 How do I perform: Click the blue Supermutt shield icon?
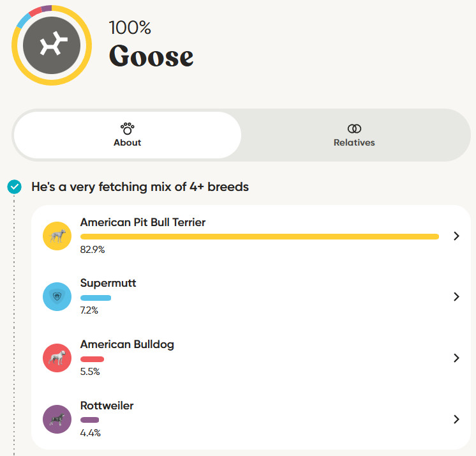coord(56,297)
